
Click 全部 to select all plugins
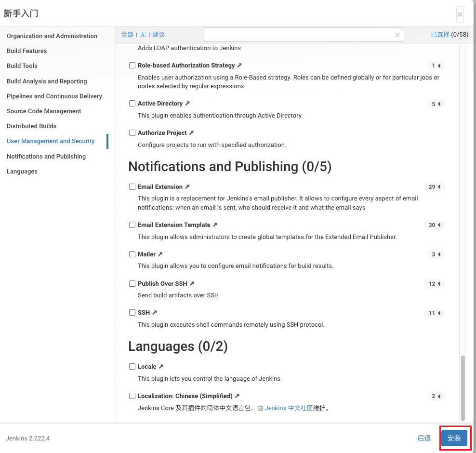point(127,35)
